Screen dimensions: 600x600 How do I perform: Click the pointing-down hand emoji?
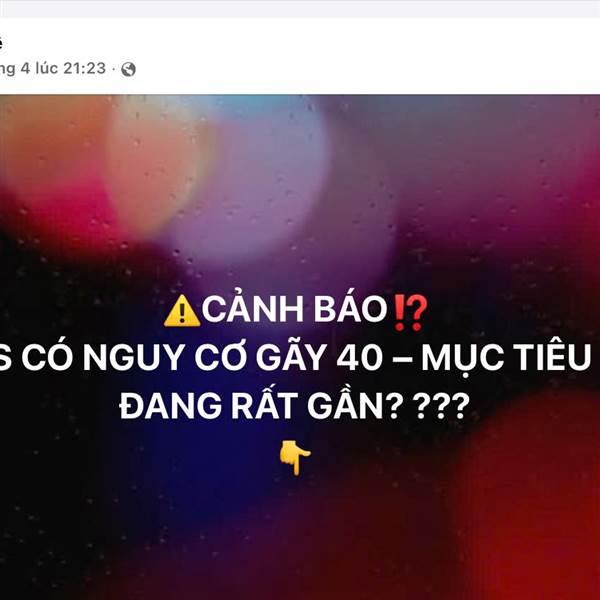point(295,457)
